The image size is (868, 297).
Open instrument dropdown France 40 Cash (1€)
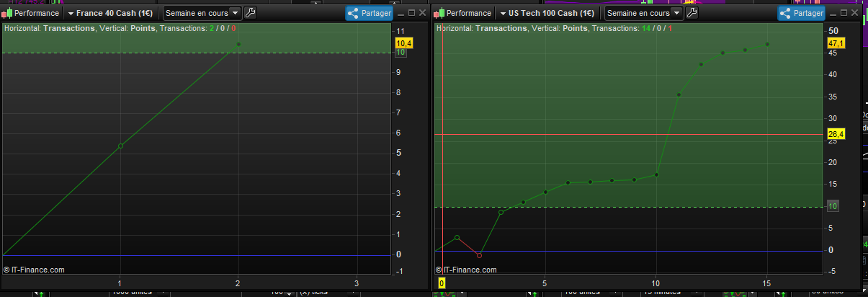110,13
